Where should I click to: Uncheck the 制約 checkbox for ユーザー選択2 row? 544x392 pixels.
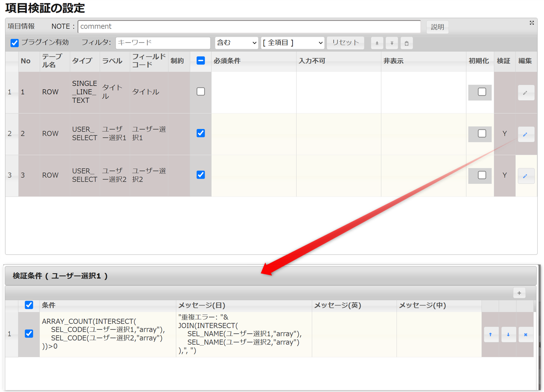coord(201,175)
